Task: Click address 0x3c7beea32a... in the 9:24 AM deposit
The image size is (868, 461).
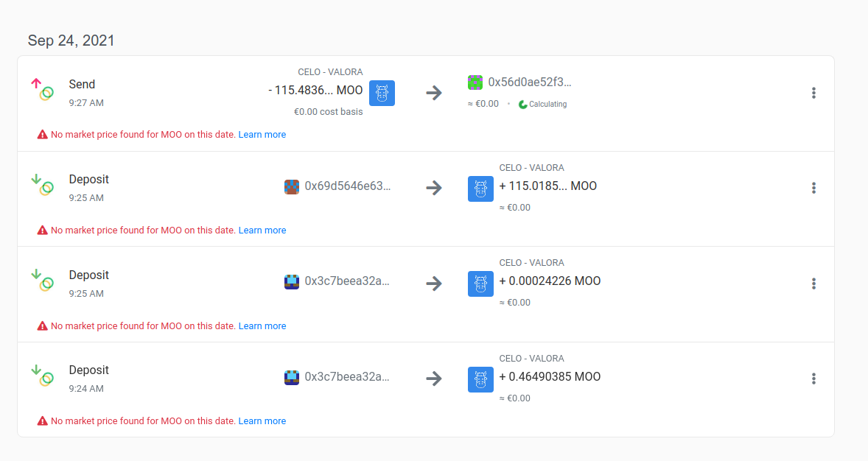Action: pyautogui.click(x=347, y=377)
